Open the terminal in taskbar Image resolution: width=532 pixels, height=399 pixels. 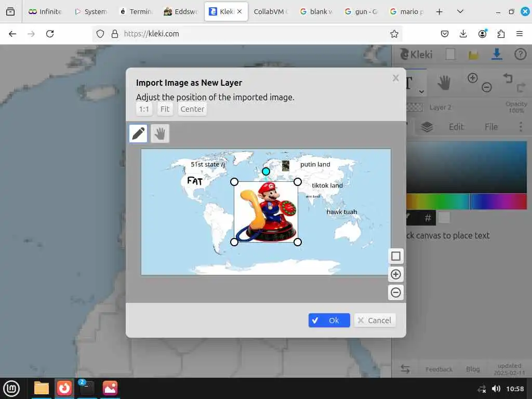87,389
